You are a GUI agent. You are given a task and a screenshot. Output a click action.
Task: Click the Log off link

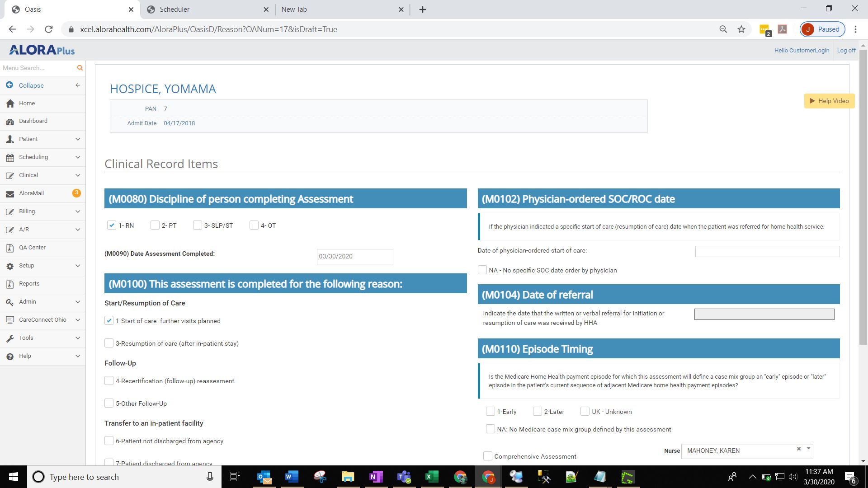tap(846, 50)
